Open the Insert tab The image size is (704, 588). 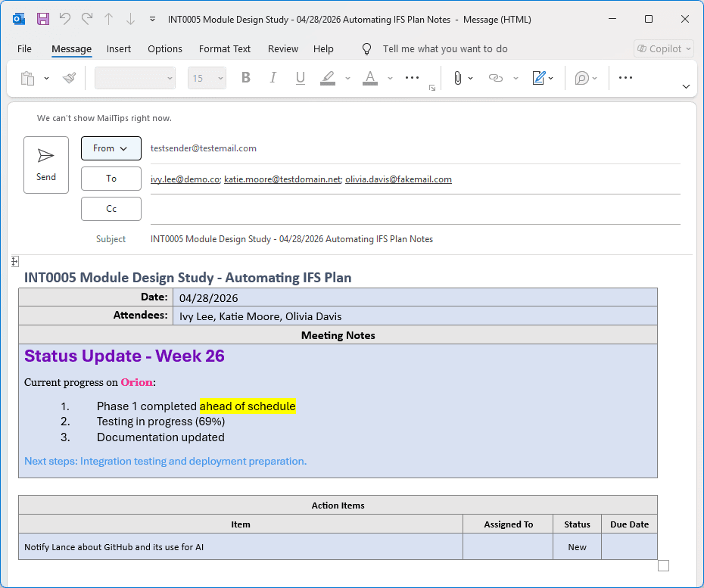119,48
